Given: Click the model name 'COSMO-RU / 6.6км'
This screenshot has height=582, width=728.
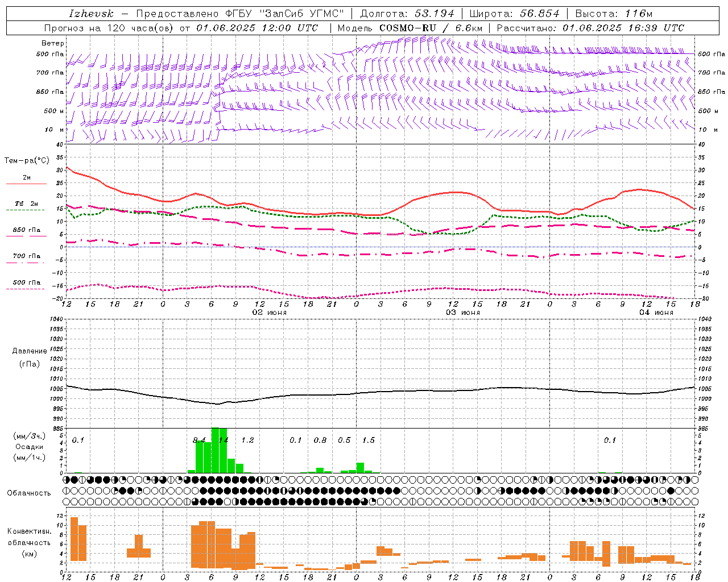Looking at the screenshot, I should click(431, 28).
